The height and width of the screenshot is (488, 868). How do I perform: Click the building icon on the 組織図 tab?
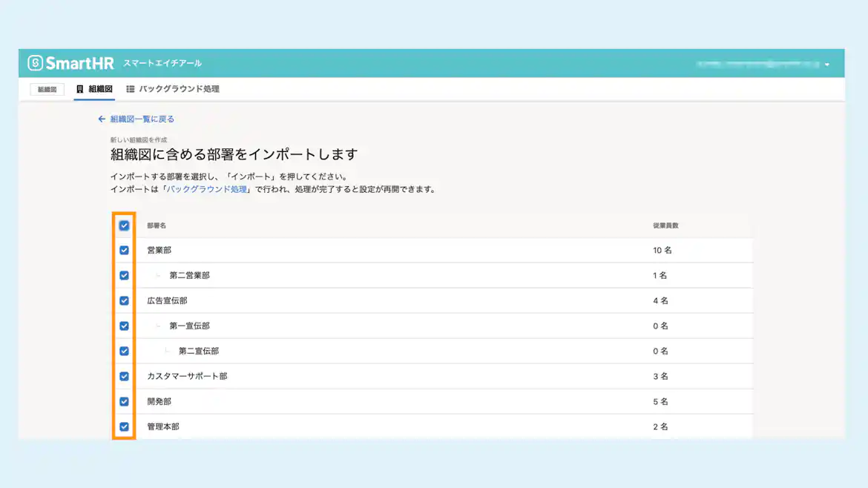tap(79, 89)
